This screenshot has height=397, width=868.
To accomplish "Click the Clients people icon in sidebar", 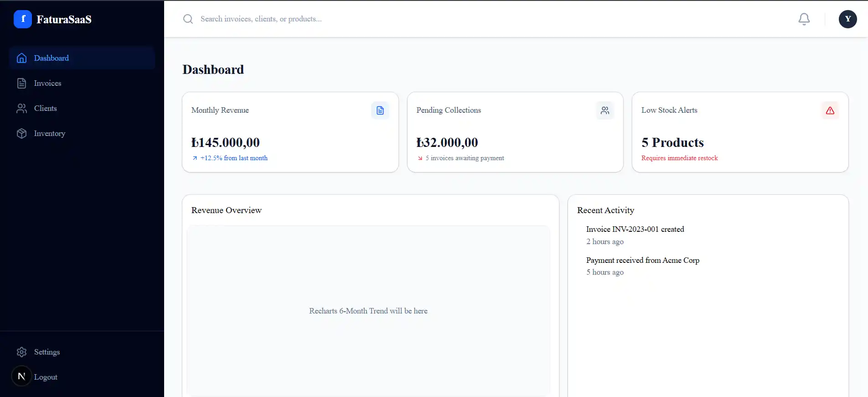I will click(x=21, y=108).
